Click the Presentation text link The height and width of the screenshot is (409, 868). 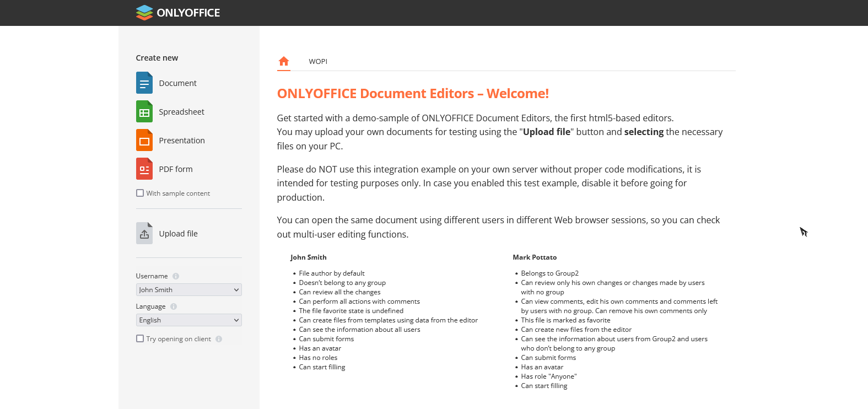pos(182,141)
